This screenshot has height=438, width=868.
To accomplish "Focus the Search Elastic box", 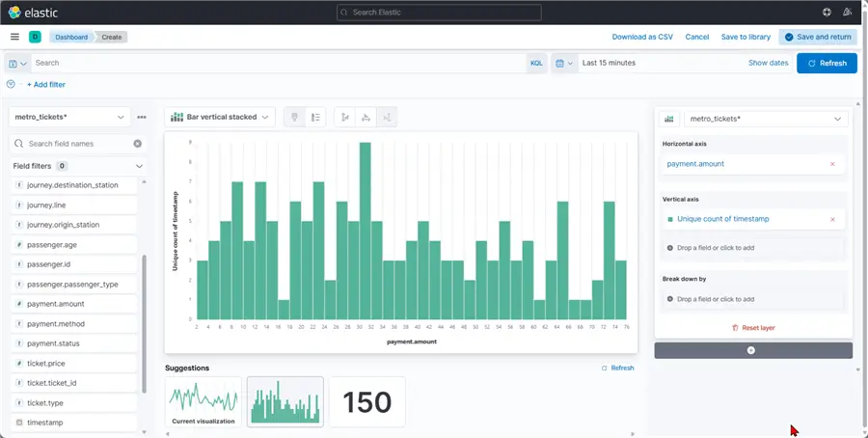I will (x=439, y=13).
